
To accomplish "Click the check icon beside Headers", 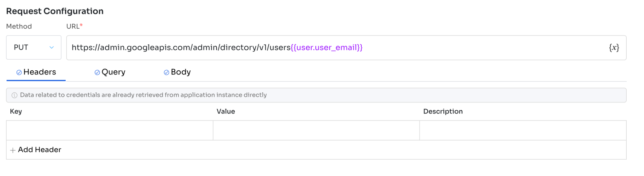I will coord(19,73).
